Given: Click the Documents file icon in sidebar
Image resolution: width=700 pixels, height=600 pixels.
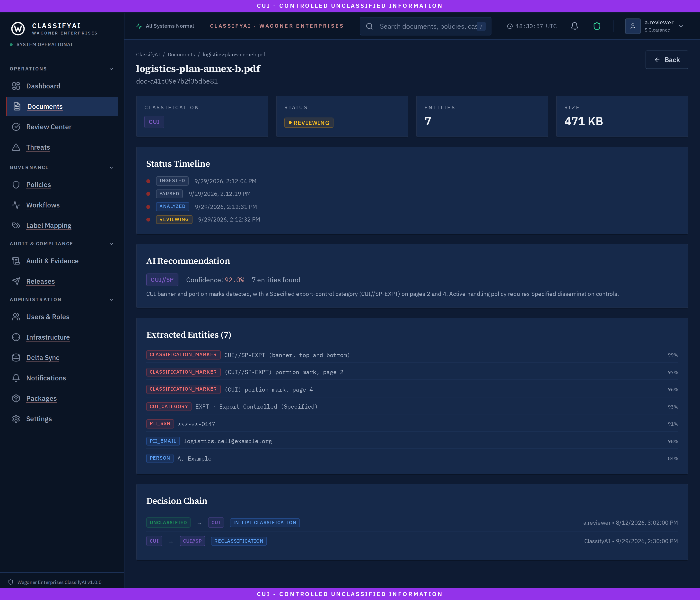Looking at the screenshot, I should [17, 106].
